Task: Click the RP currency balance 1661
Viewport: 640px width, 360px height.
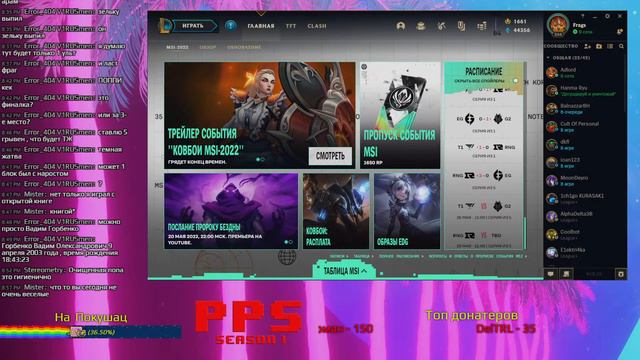Action: [516, 21]
